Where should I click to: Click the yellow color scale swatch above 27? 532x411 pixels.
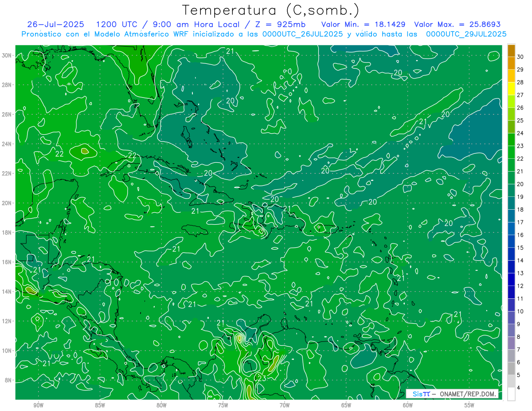(x=511, y=89)
